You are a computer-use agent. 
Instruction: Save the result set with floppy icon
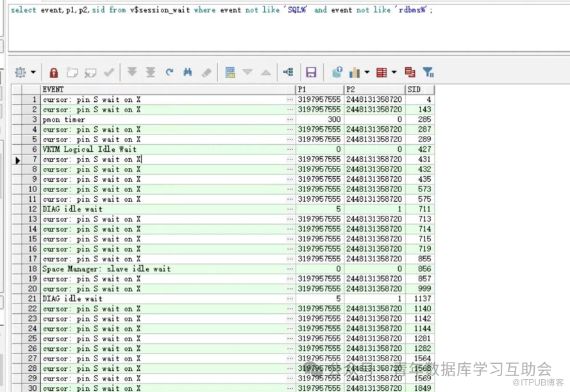click(x=311, y=72)
